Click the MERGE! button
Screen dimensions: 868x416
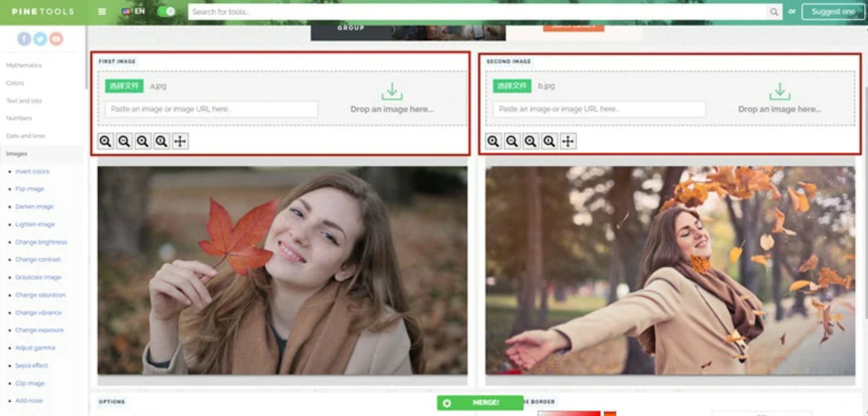click(486, 403)
